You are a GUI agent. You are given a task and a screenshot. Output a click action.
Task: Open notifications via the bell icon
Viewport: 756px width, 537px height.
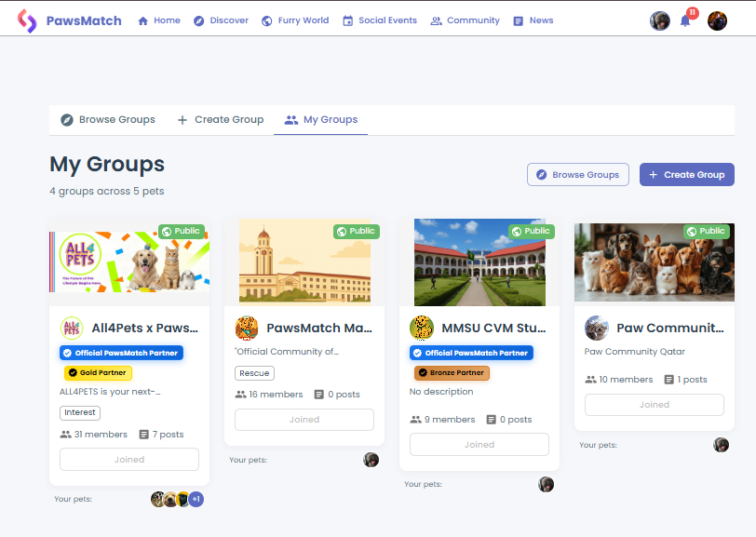pyautogui.click(x=687, y=20)
